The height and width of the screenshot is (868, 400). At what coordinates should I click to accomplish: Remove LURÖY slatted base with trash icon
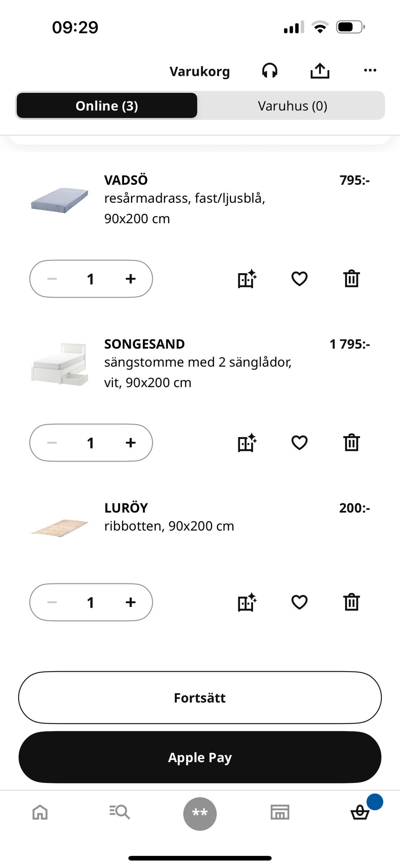(351, 602)
